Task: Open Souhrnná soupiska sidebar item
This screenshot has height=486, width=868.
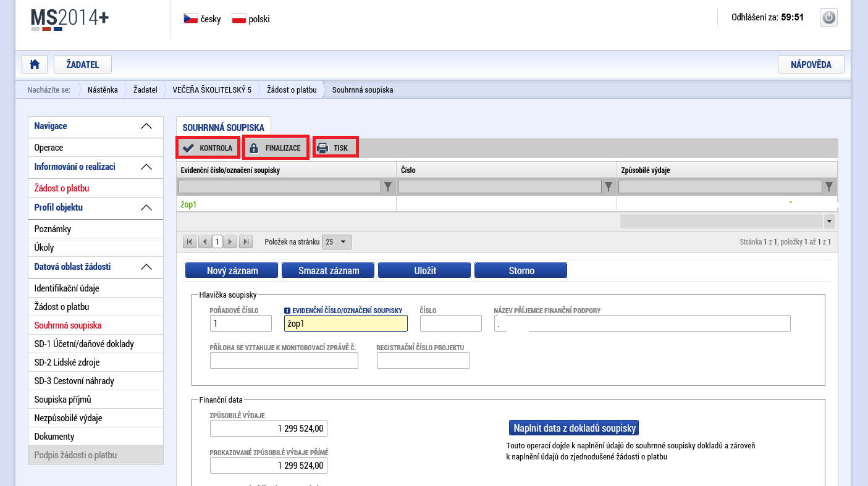Action: point(96,325)
